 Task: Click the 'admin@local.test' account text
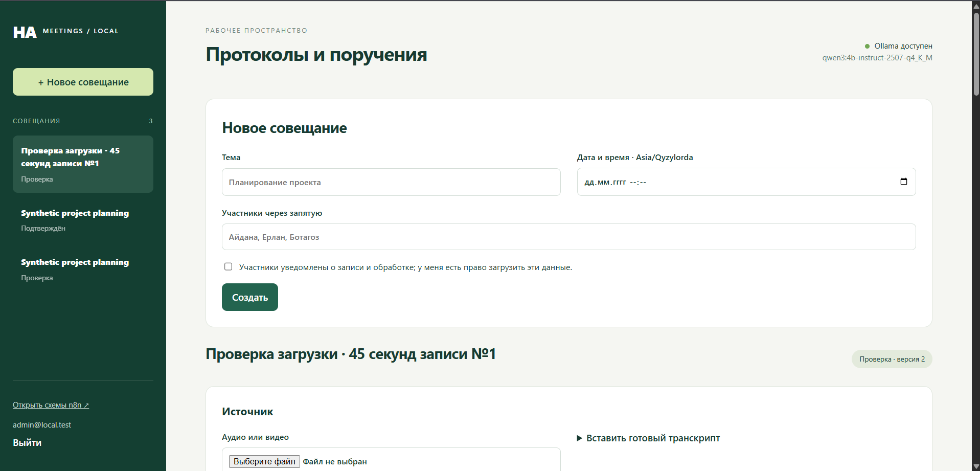click(42, 425)
